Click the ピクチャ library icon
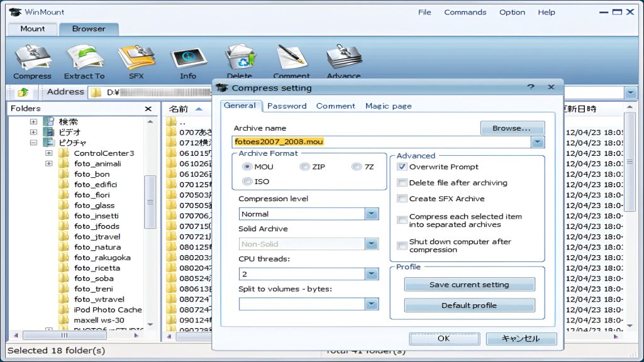The height and width of the screenshot is (362, 644). 49,143
